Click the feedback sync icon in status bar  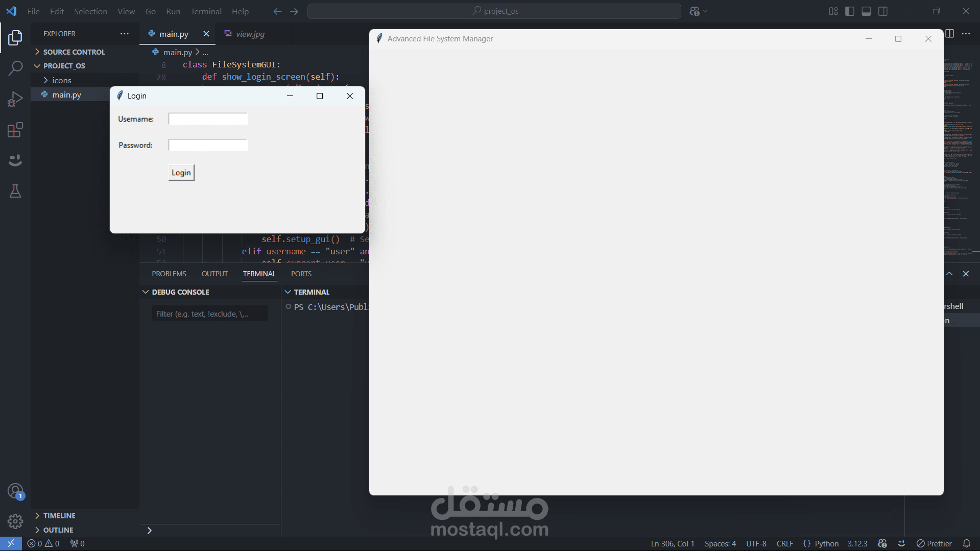pos(901,543)
